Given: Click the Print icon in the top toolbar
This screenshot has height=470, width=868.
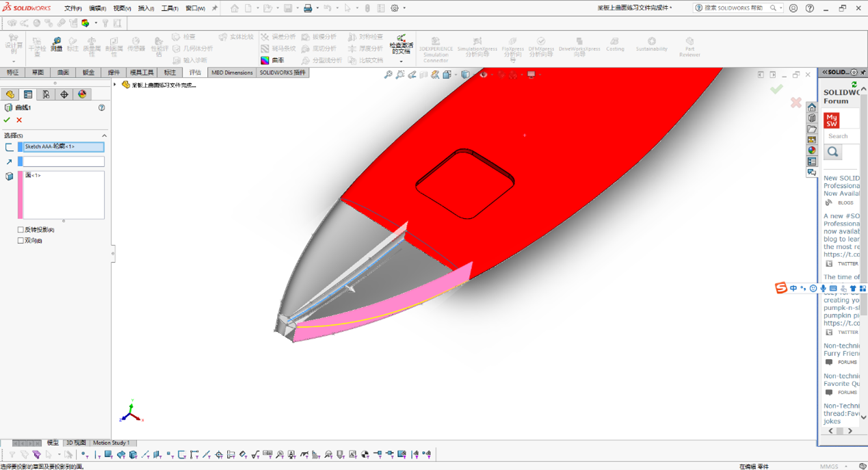Looking at the screenshot, I should tap(308, 8).
